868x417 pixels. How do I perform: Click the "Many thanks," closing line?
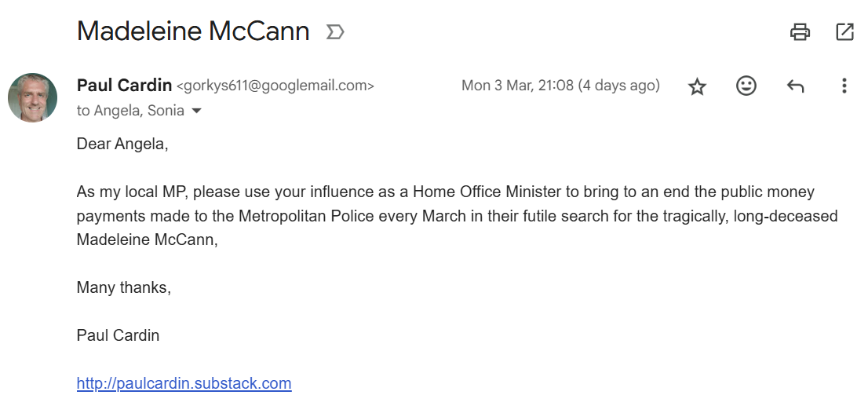tap(123, 287)
